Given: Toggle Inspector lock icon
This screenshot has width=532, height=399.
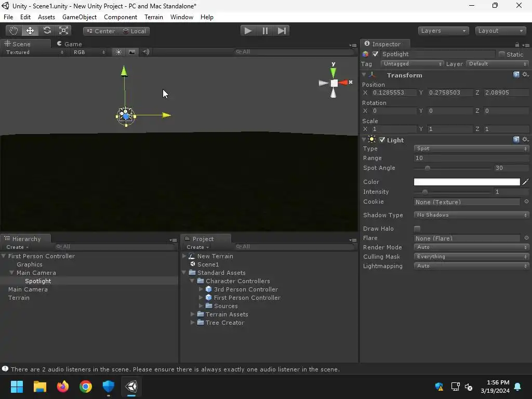Looking at the screenshot, I should (x=517, y=45).
